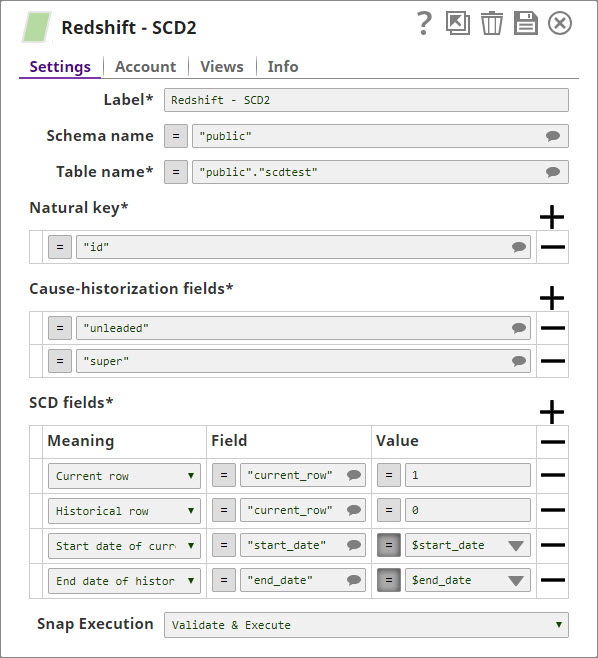
Task: Toggle expression for Table name
Action: click(x=176, y=172)
